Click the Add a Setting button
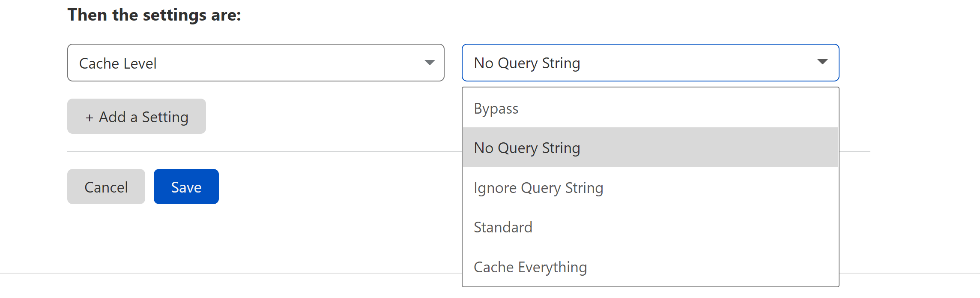 pos(136,116)
